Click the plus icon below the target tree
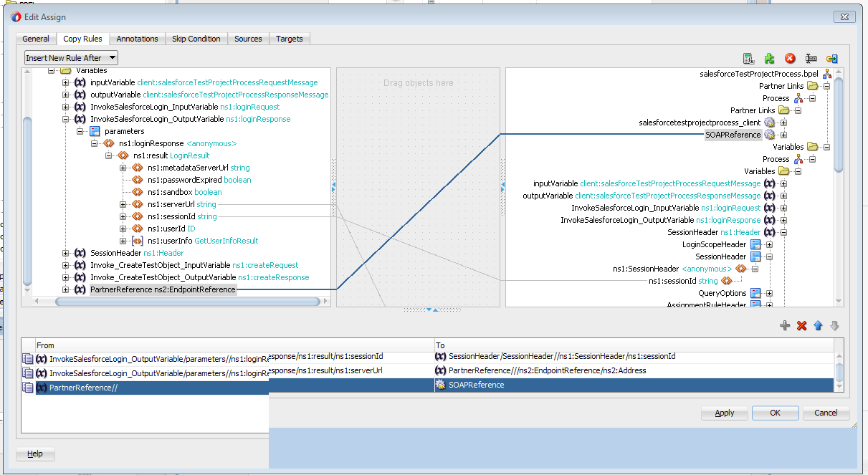Image resolution: width=868 pixels, height=475 pixels. click(785, 325)
